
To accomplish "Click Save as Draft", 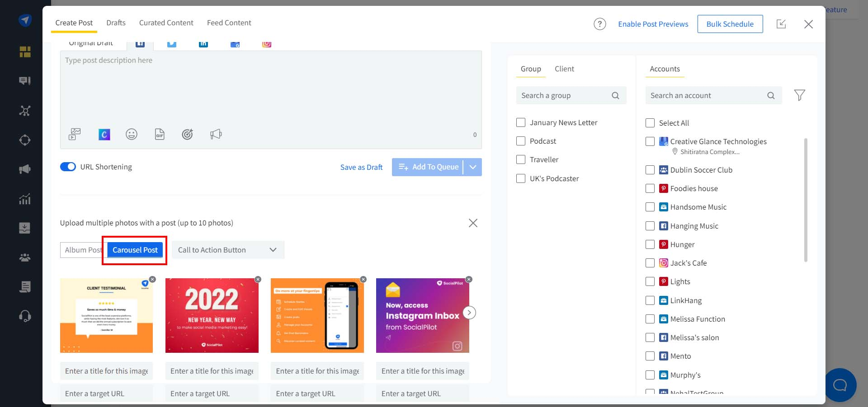I will (x=361, y=167).
